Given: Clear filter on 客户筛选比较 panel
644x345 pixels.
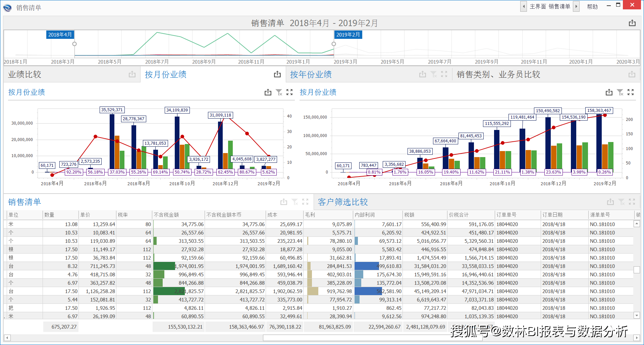Looking at the screenshot, I should coord(622,202).
